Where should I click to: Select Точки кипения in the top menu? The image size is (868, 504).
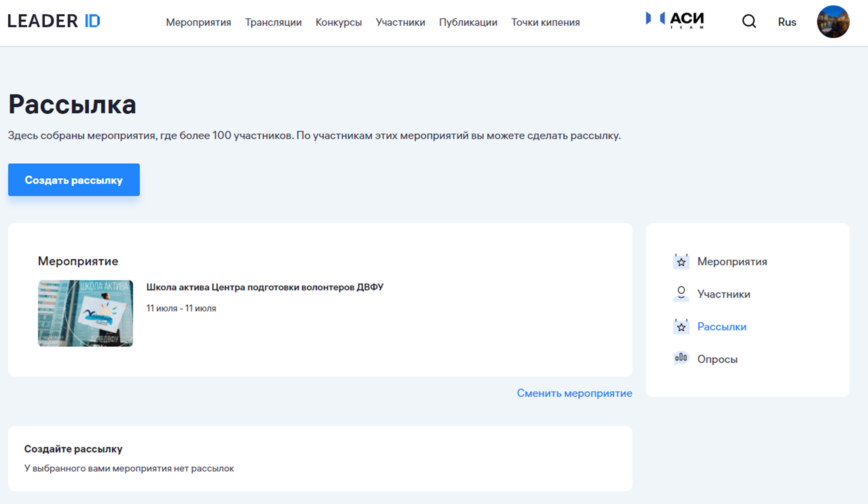click(545, 22)
